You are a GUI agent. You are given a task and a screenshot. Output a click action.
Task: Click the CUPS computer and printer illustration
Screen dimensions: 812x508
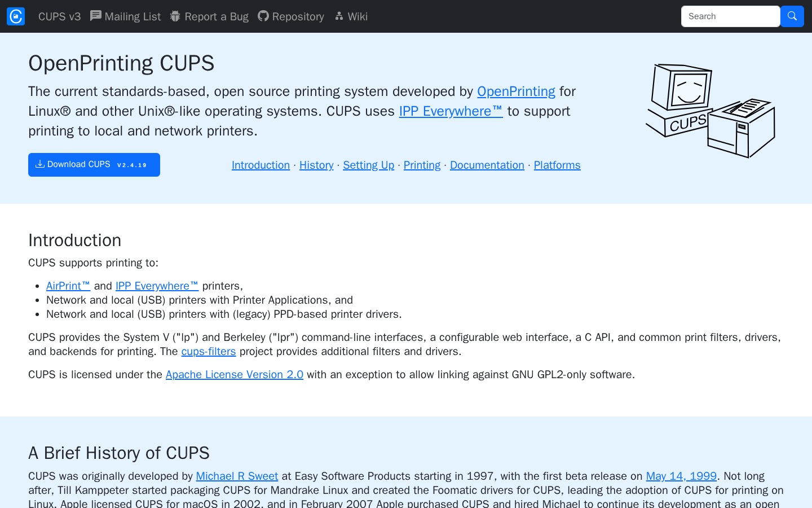coord(710,111)
